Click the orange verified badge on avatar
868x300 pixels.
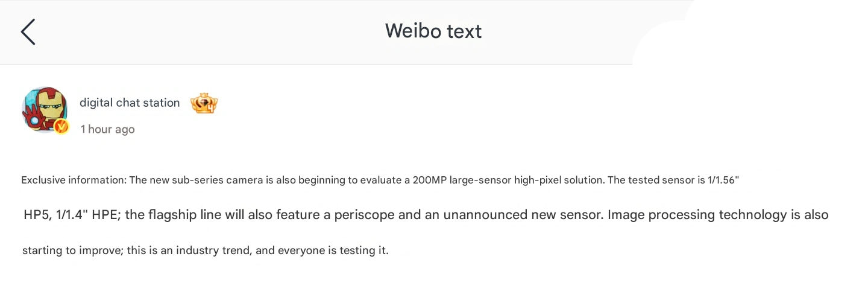[61, 127]
